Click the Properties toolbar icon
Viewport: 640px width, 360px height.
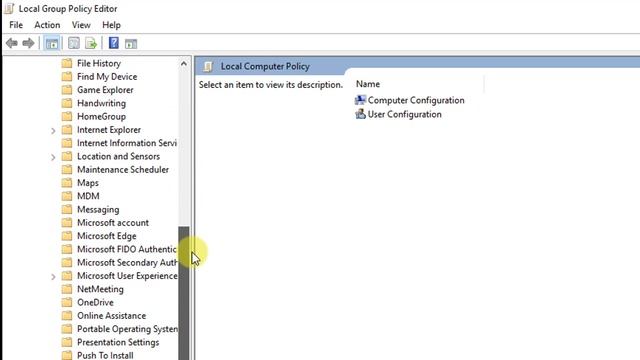(x=74, y=43)
